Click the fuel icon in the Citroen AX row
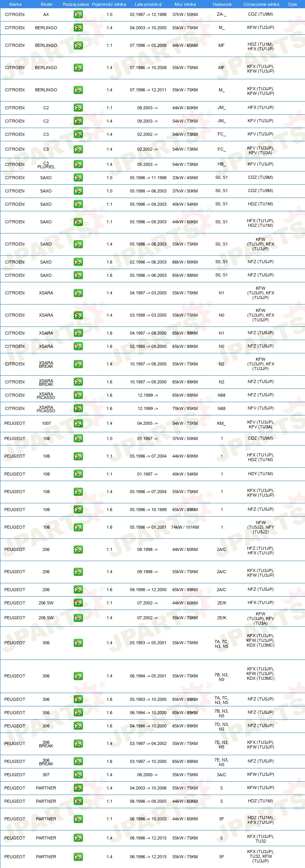The width and height of the screenshot is (305, 868). [x=78, y=14]
